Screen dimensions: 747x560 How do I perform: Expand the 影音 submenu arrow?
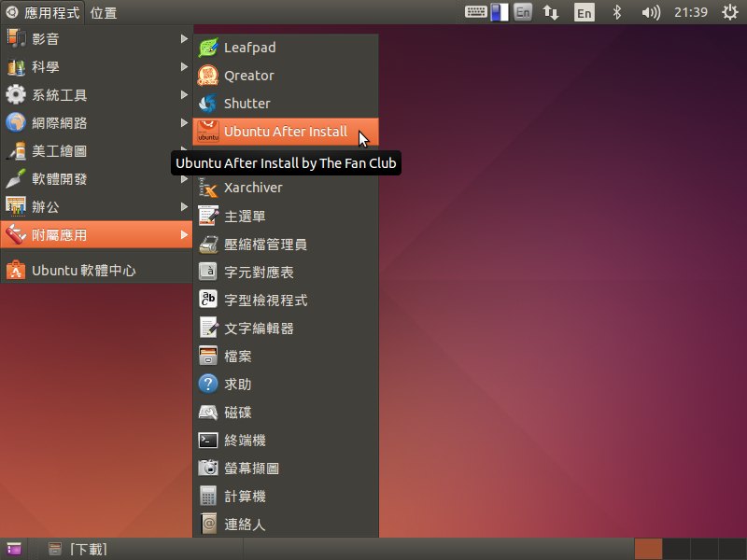point(184,38)
